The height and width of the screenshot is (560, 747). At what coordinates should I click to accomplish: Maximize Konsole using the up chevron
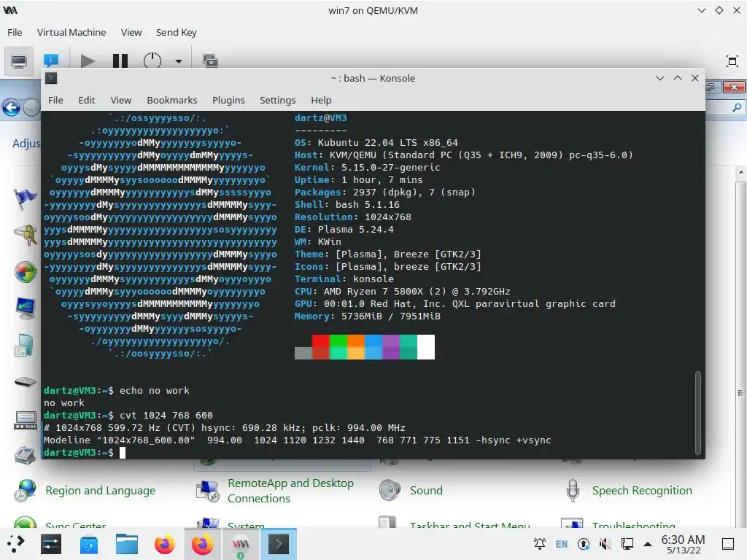click(x=678, y=78)
